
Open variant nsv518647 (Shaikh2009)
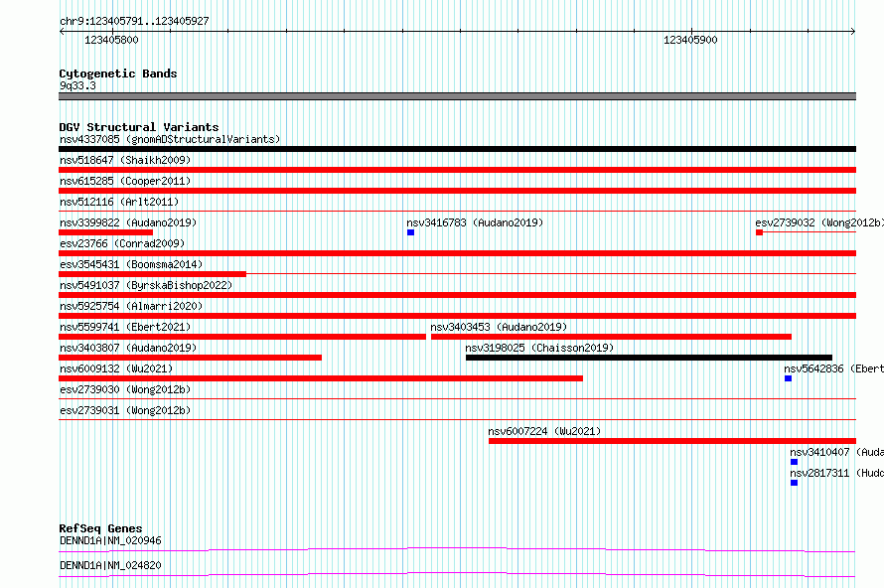(x=125, y=160)
